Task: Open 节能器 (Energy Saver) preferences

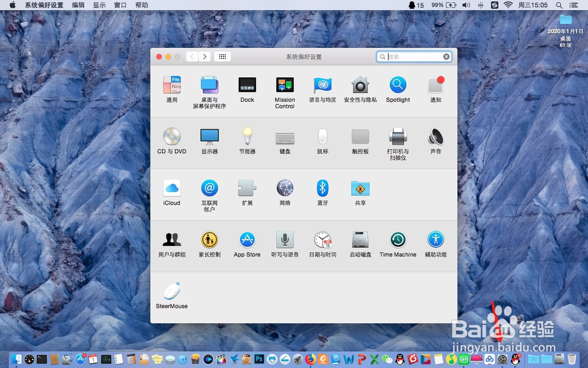Action: pos(247,141)
